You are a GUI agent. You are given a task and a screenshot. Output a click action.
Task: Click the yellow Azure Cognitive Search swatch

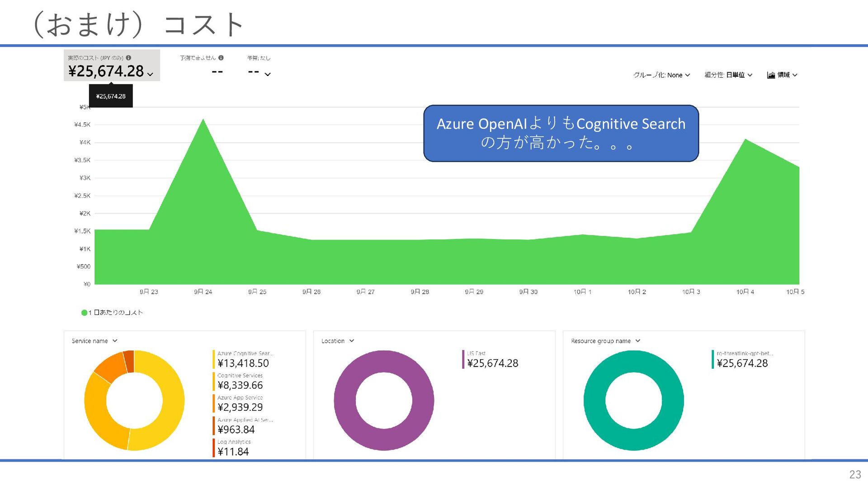tap(214, 359)
